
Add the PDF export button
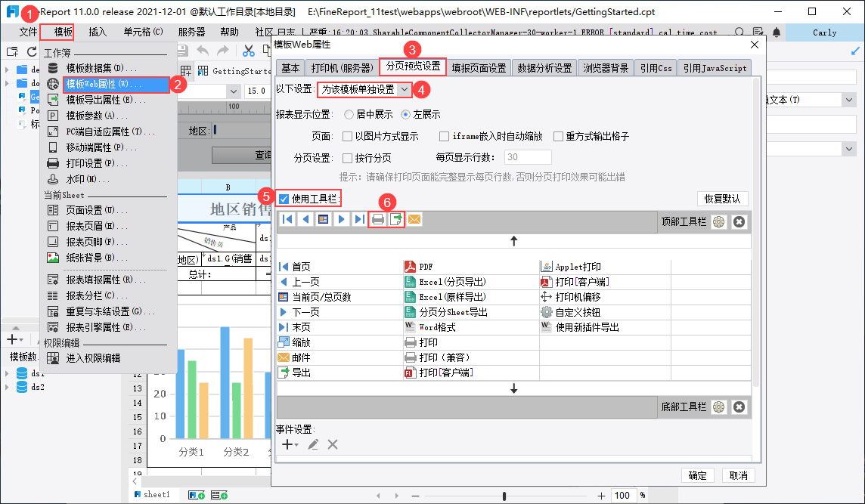[419, 267]
